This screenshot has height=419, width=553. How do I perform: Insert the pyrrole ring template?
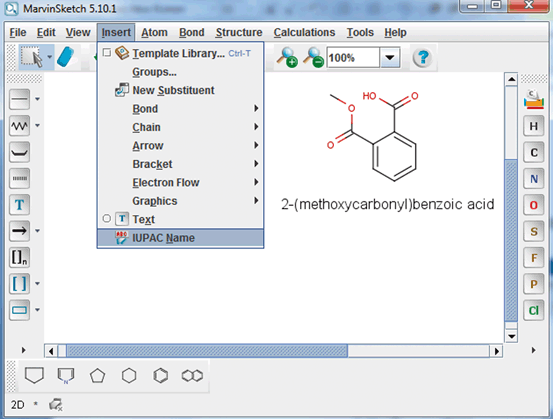[66, 376]
